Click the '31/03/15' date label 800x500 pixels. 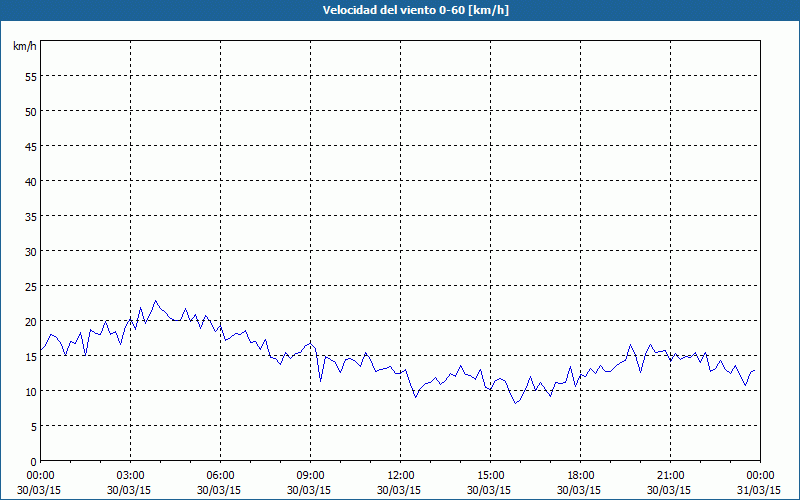click(x=759, y=490)
